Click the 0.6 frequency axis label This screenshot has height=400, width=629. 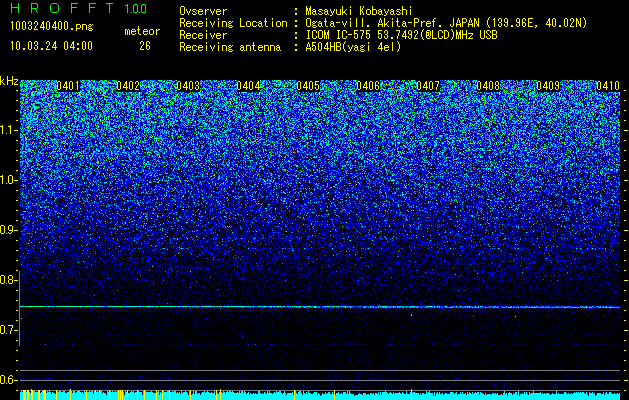(8, 380)
